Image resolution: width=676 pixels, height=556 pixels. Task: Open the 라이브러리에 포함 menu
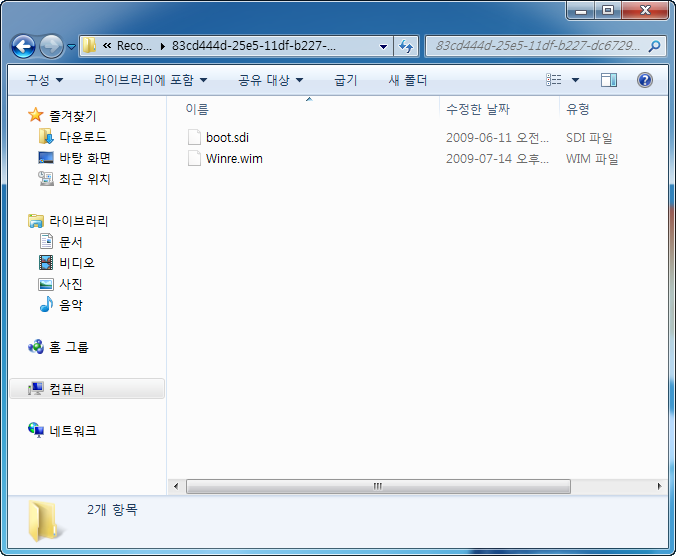point(150,80)
